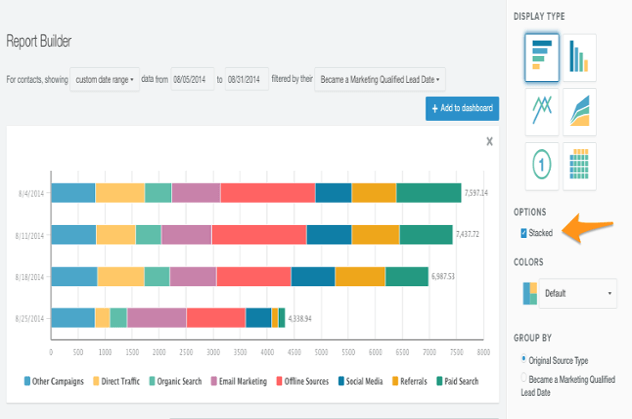Open the Became a Marketing Qualified Lead Date dropdown
Screen dimensions: 632x419
[380, 79]
